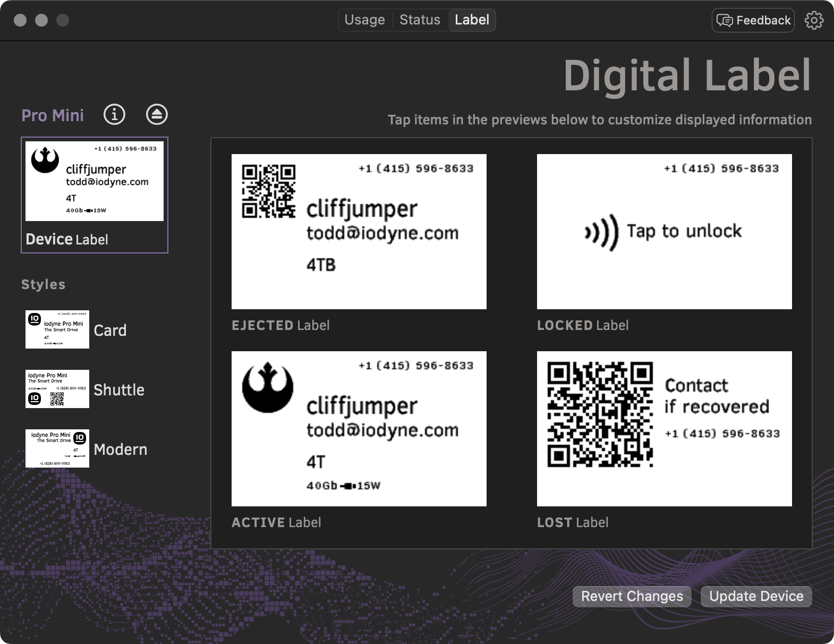The height and width of the screenshot is (644, 834).
Task: Click Contact if recovered text
Action: (x=717, y=396)
